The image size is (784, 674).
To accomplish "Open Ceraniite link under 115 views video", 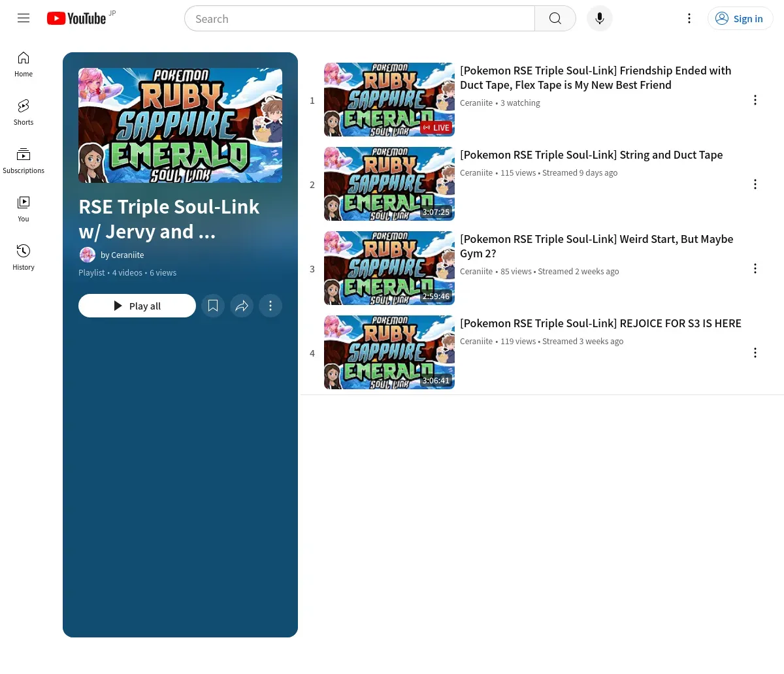I will pyautogui.click(x=476, y=172).
